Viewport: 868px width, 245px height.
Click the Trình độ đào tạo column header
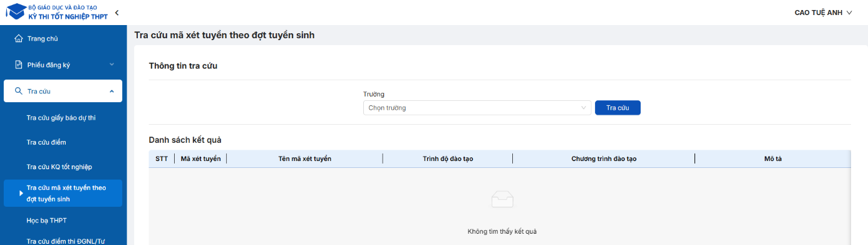(x=448, y=159)
